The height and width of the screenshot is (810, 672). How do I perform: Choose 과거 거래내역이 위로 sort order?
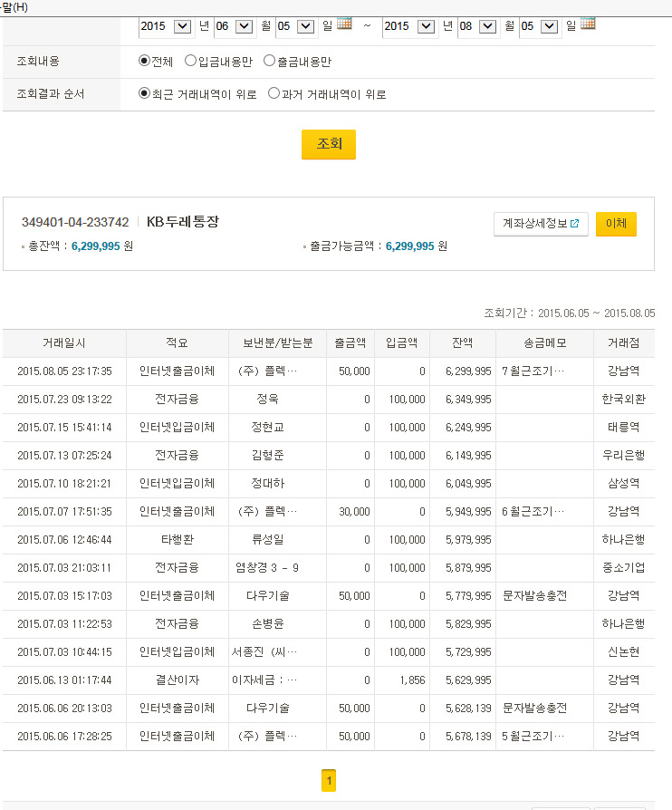274,93
